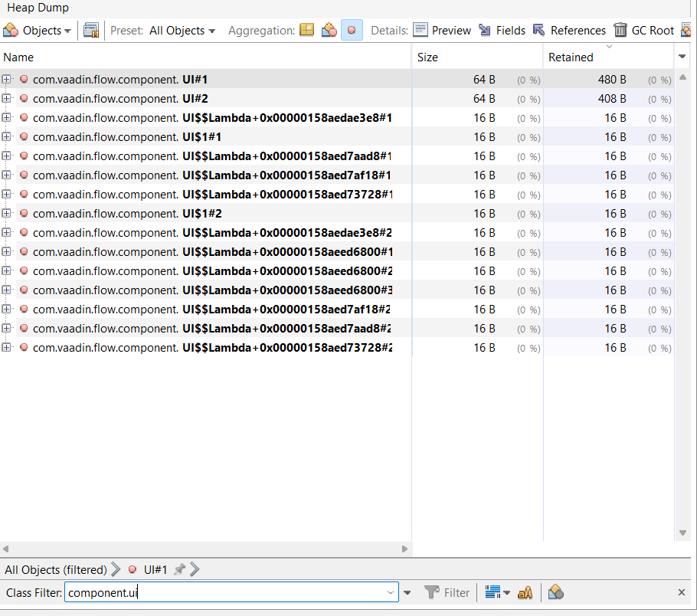Aggregate objects by packages icon
Viewport: 697px width, 616px height.
tap(306, 31)
